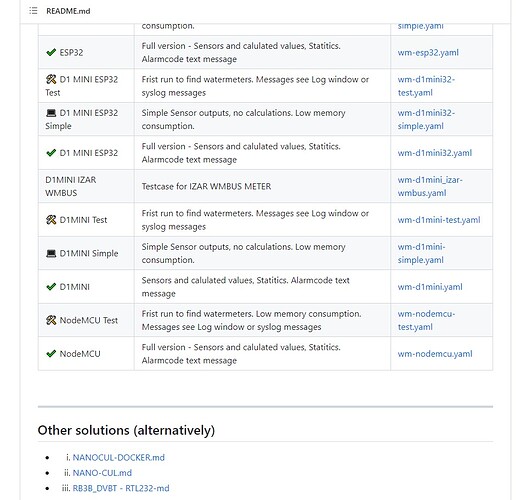Click the green checkmark beside ESP32
This screenshot has height=500, width=520.
[x=51, y=52]
